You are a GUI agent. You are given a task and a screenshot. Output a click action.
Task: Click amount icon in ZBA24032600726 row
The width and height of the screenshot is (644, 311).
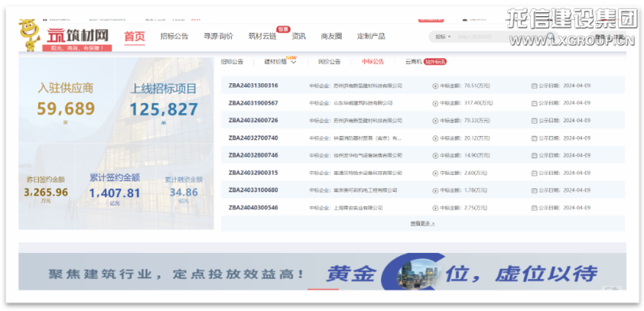(435, 121)
